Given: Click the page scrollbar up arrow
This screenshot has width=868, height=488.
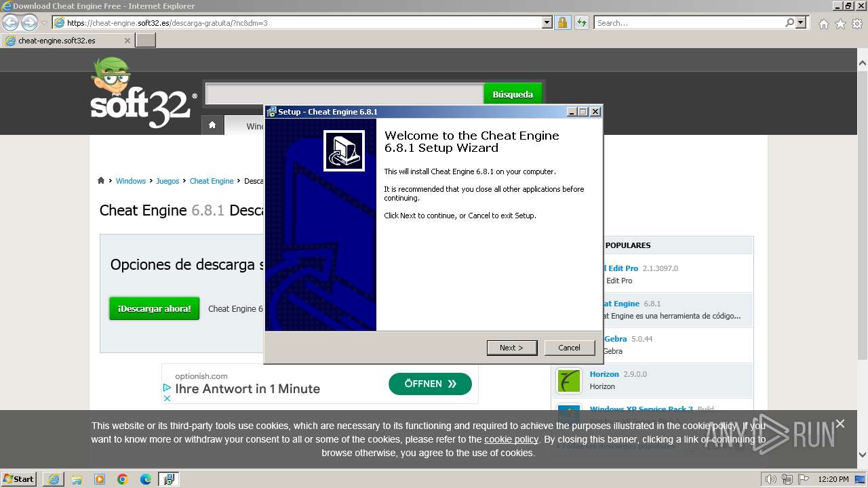Looking at the screenshot, I should [862, 63].
